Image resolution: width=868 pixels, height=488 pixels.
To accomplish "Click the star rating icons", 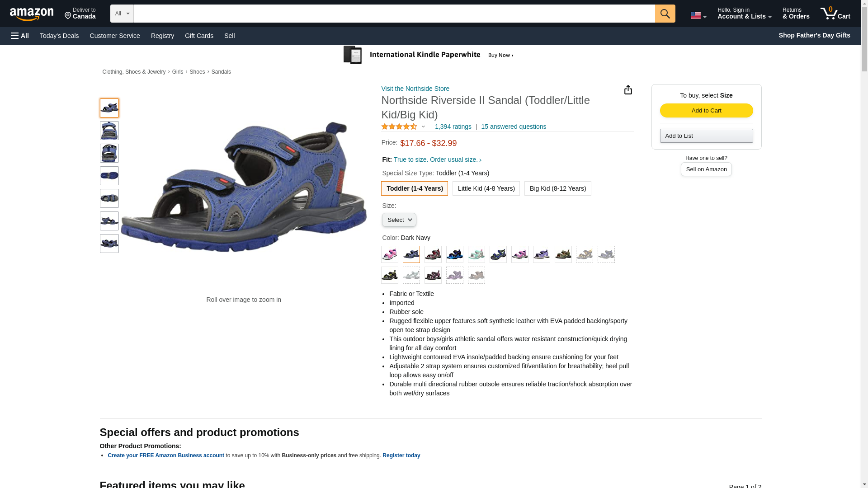I will [x=399, y=127].
